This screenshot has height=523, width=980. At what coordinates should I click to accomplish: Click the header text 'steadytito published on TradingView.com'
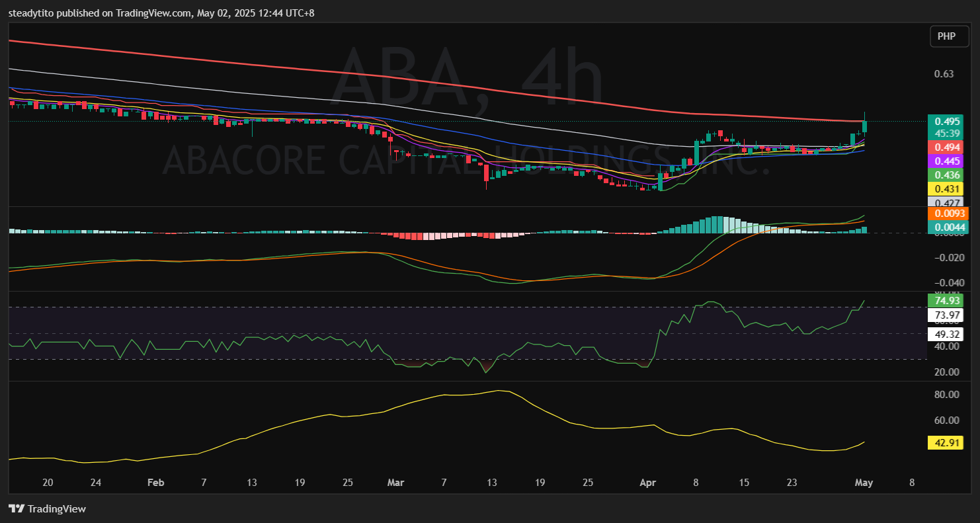pyautogui.click(x=99, y=13)
